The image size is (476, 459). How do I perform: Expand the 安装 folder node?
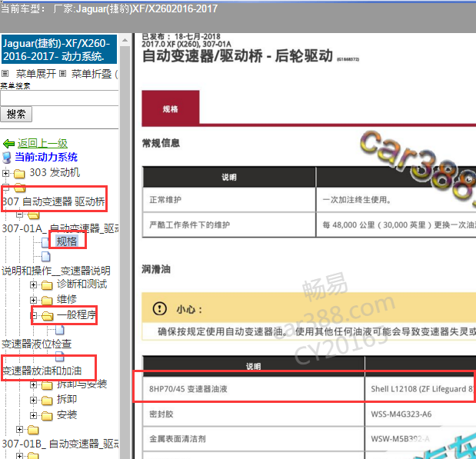33,415
